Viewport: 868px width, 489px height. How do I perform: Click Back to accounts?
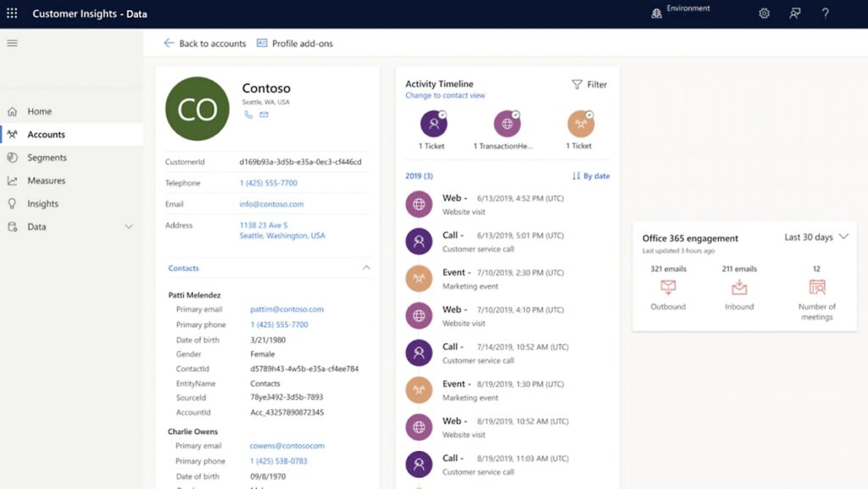coord(204,43)
